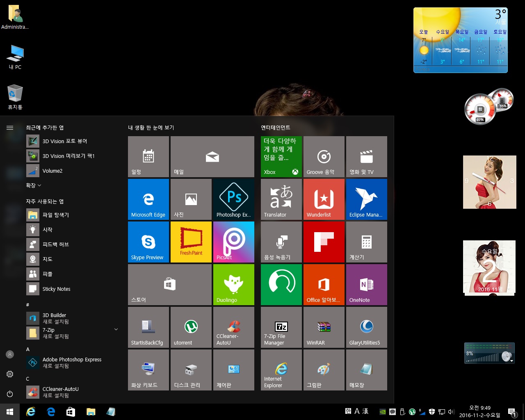Open Internet Explorer tile
Image resolution: width=525 pixels, height=420 pixels.
pos(281,370)
